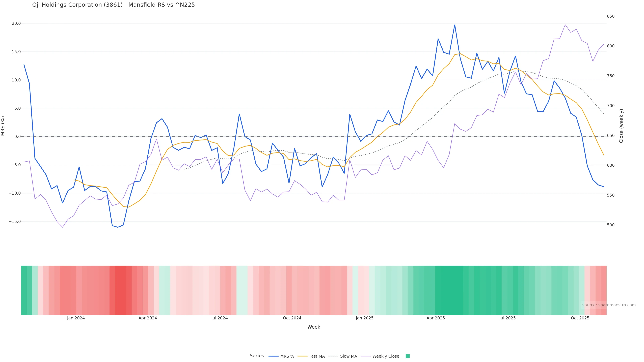Click the 850 Close axis tick
This screenshot has height=362, width=644.
point(611,16)
